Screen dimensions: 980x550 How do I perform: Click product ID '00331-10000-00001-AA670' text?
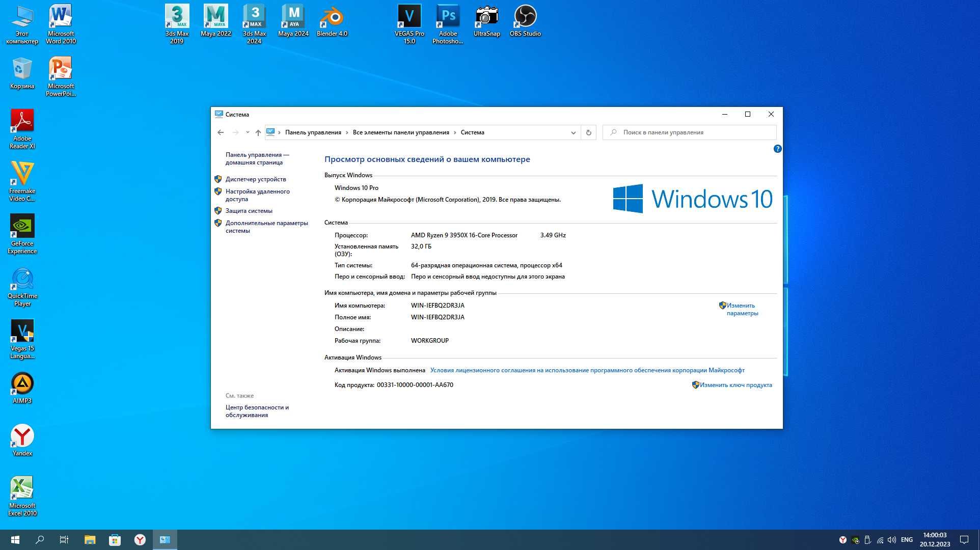coord(415,385)
